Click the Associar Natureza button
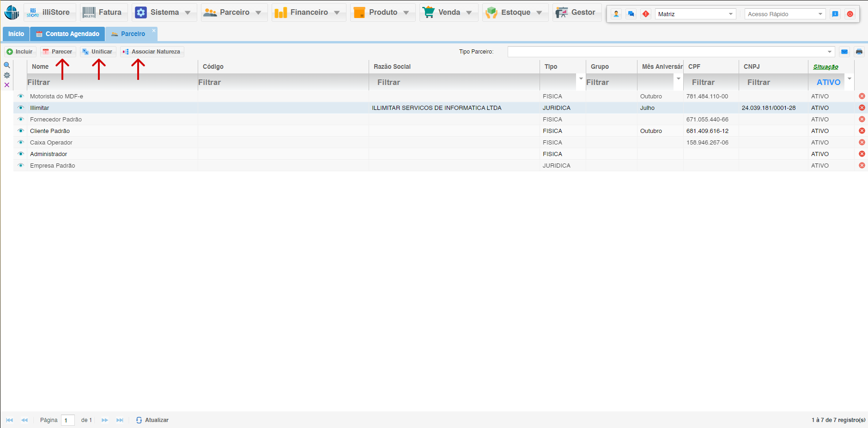The image size is (868, 428). [152, 52]
